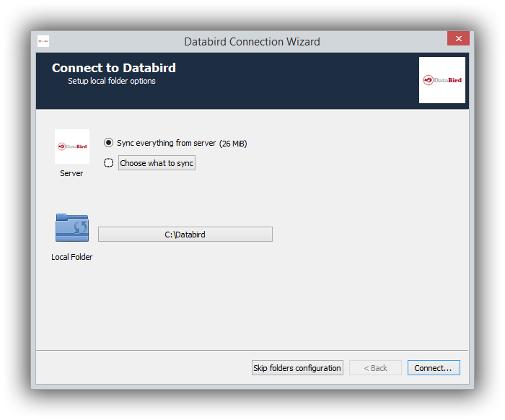The width and height of the screenshot is (505, 420).
Task: Change local folder path C:\Databird
Action: pos(185,234)
